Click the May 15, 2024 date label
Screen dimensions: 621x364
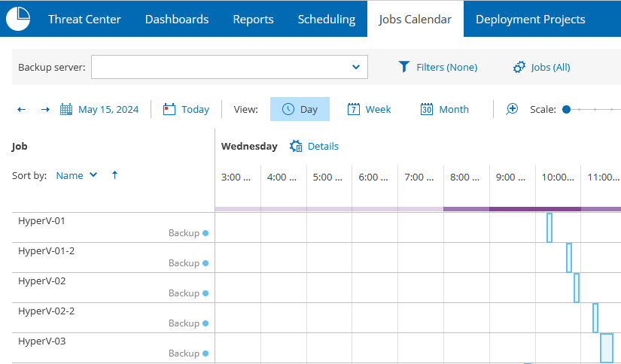pyautogui.click(x=108, y=110)
